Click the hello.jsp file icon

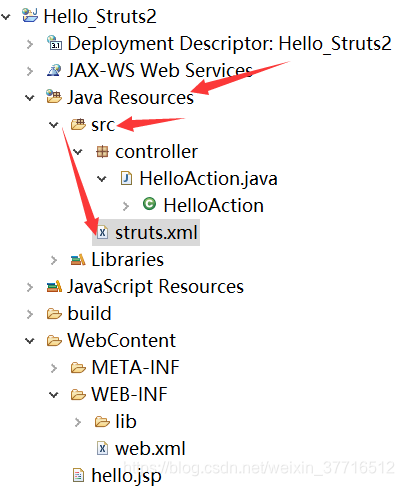click(x=78, y=475)
